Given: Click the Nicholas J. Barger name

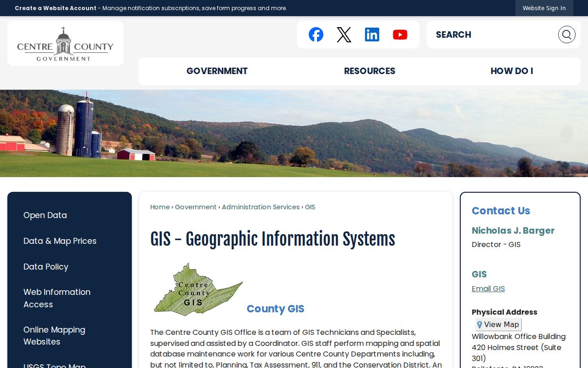Looking at the screenshot, I should (x=513, y=230).
